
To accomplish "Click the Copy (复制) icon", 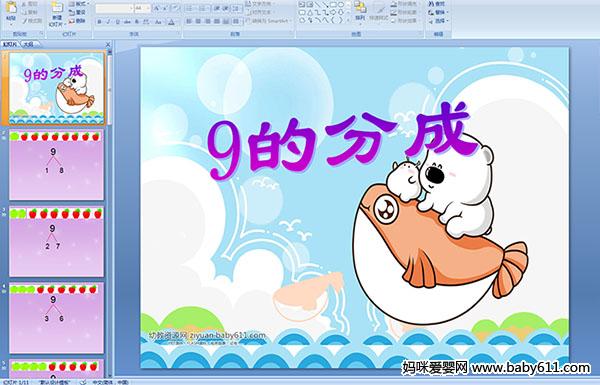I will 24,12.
